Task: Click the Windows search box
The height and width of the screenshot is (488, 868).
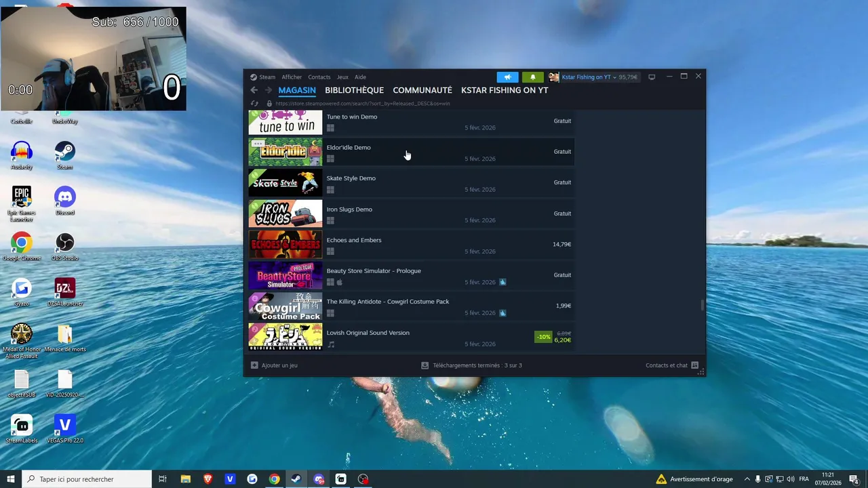Action: click(87, 479)
